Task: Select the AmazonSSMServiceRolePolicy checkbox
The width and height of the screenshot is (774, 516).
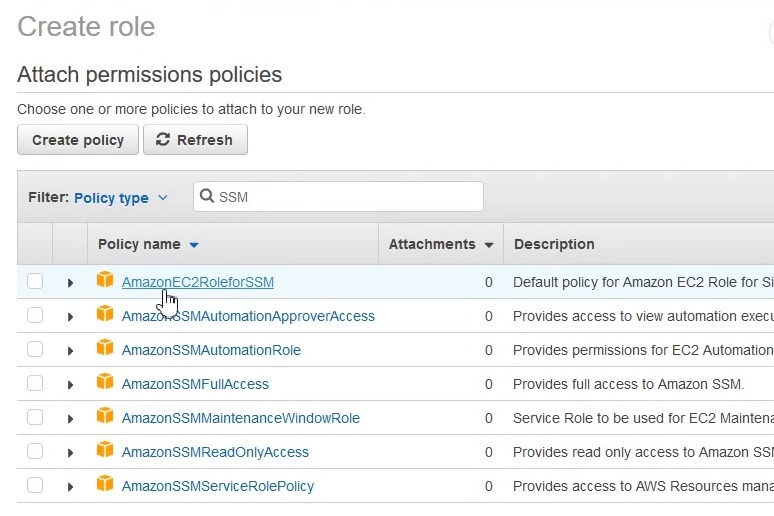Action: click(x=35, y=485)
